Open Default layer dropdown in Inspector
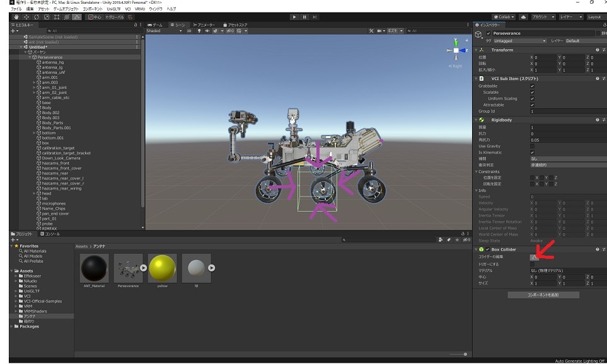607x364 pixels. [586, 40]
